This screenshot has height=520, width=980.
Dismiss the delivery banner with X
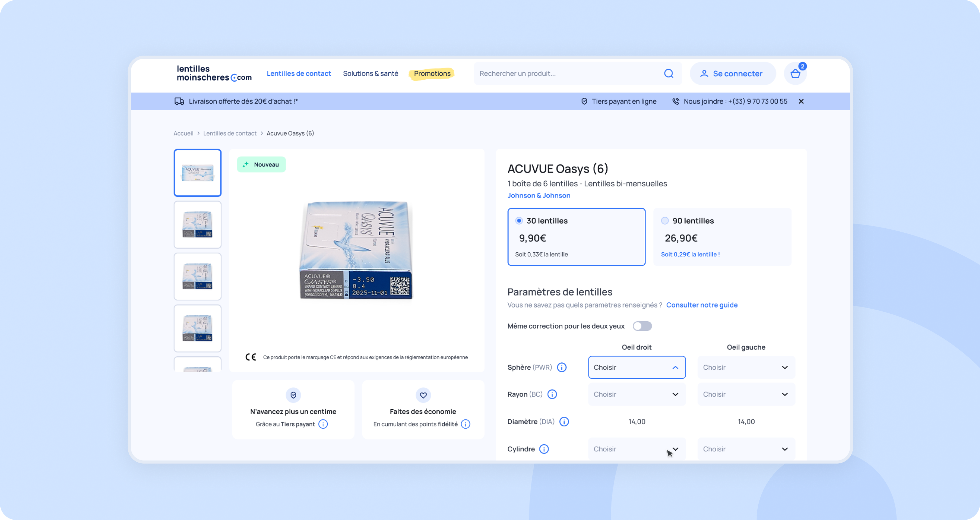click(x=801, y=101)
